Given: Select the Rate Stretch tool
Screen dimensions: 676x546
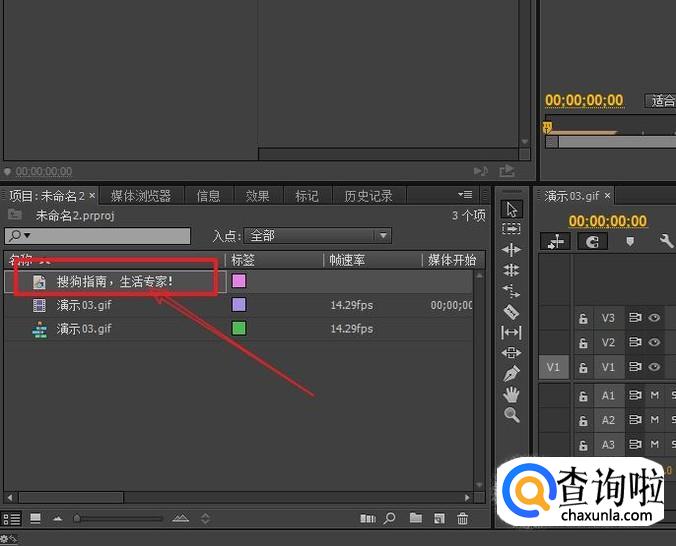Looking at the screenshot, I should pyautogui.click(x=511, y=291).
